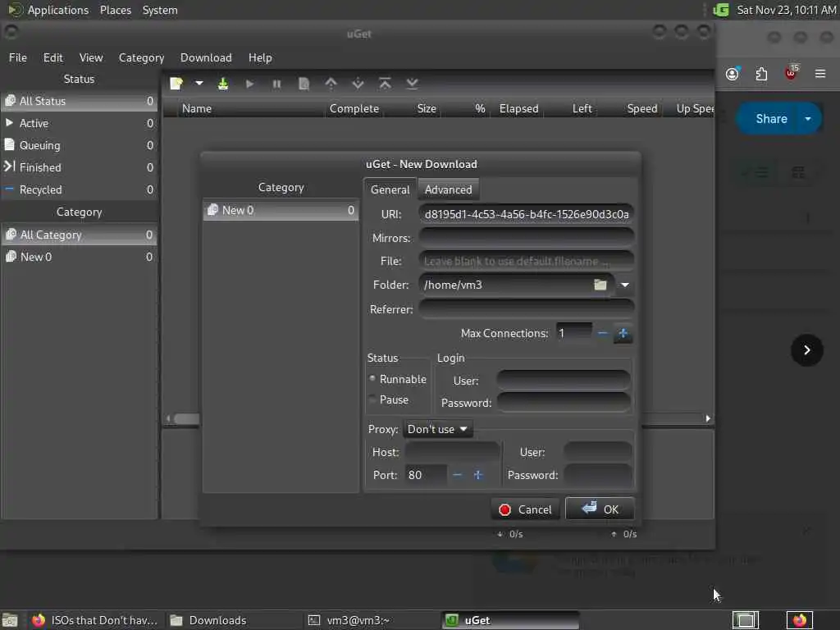The image size is (840, 630).
Task: Click the Complete column header
Action: [354, 109]
